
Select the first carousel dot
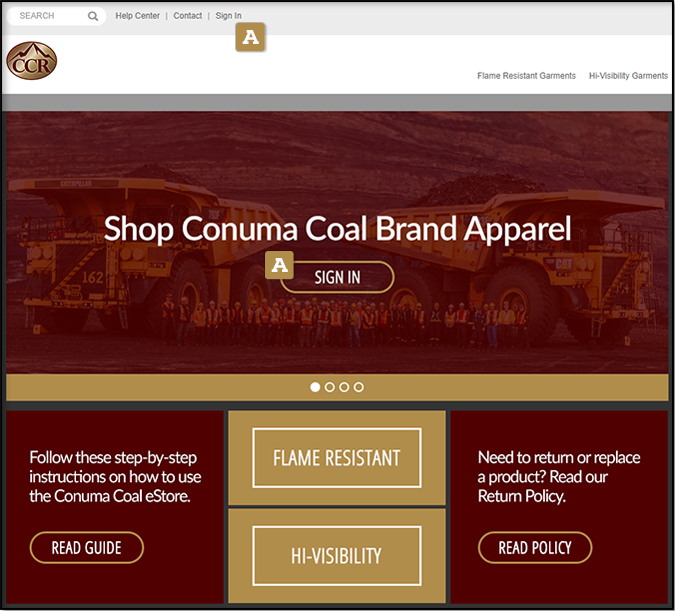click(315, 387)
